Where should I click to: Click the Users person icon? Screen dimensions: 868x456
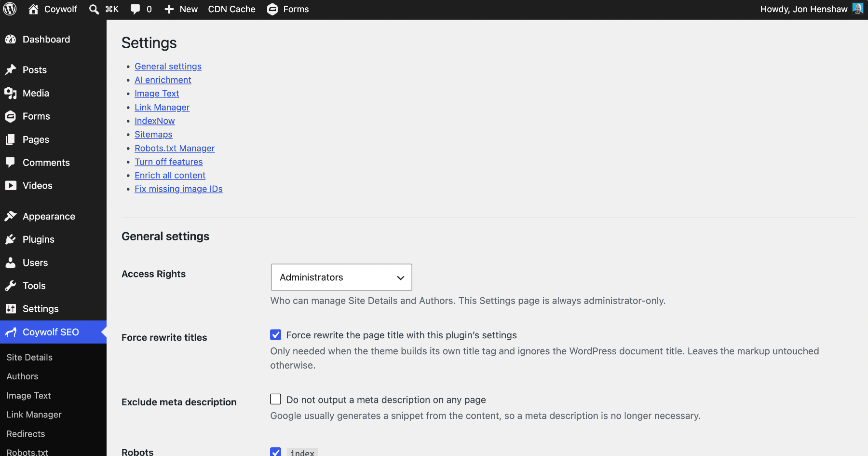click(x=11, y=263)
